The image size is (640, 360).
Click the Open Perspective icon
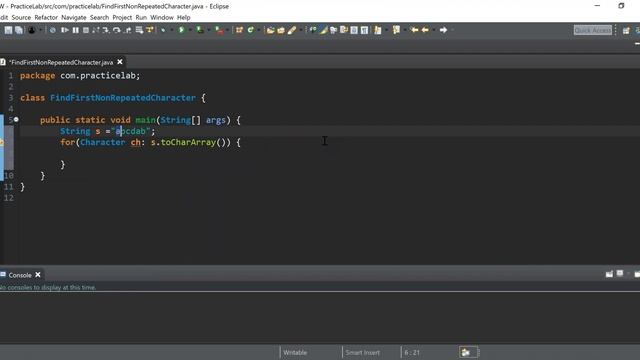click(x=626, y=31)
